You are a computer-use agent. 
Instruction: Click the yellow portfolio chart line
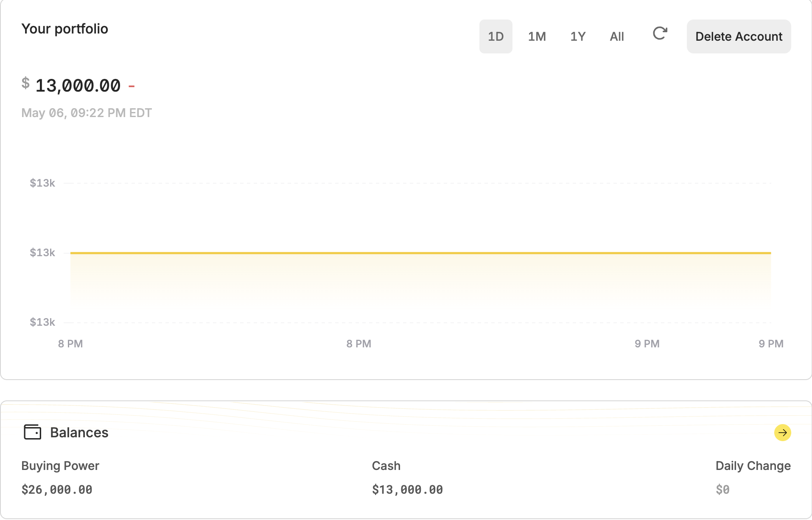click(420, 253)
